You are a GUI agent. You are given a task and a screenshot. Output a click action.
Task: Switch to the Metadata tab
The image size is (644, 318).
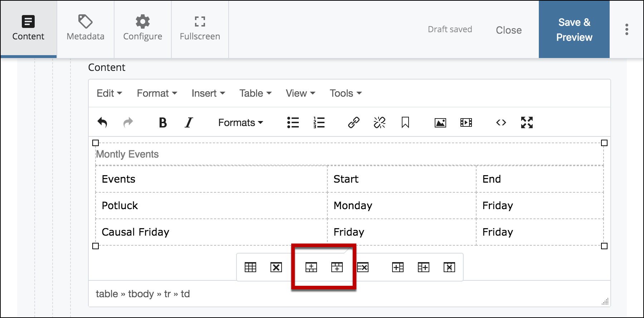[86, 29]
